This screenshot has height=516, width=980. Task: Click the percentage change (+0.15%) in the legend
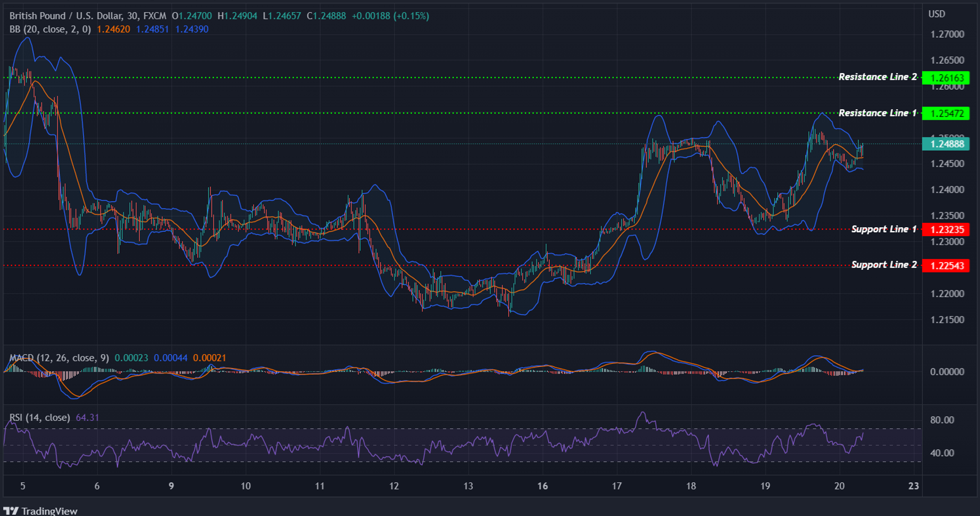click(x=411, y=16)
